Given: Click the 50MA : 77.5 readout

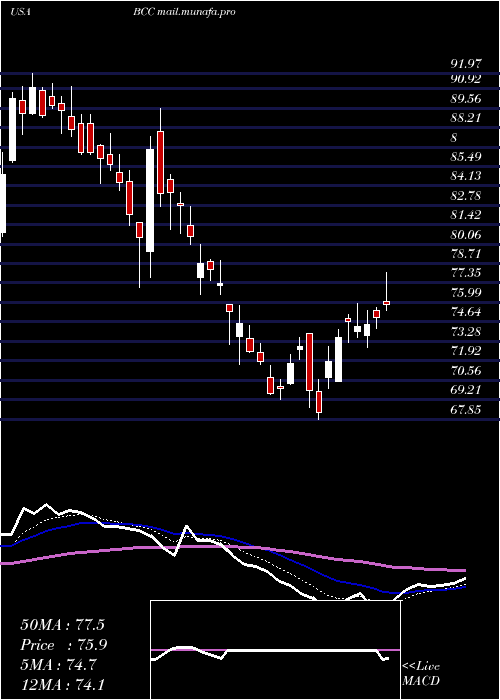Looking at the screenshot, I should coord(62,625).
